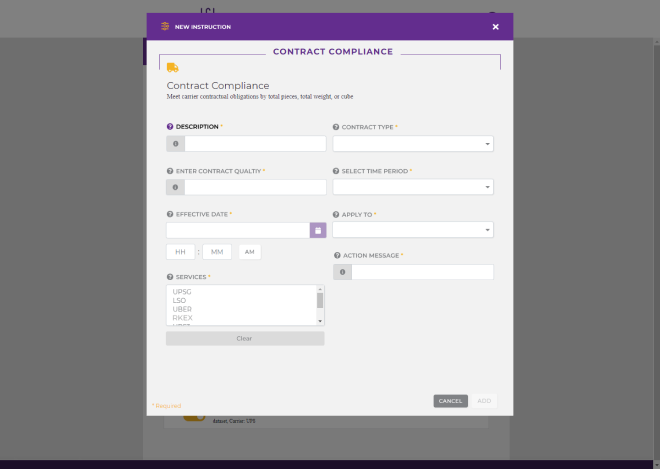660x469 pixels.
Task: Select UPSG in the Services list
Action: [182, 292]
